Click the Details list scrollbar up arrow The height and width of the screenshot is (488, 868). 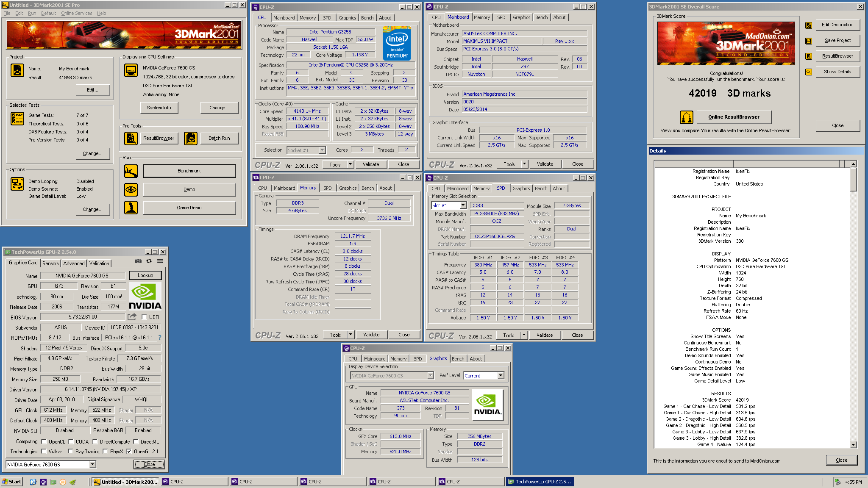(853, 164)
